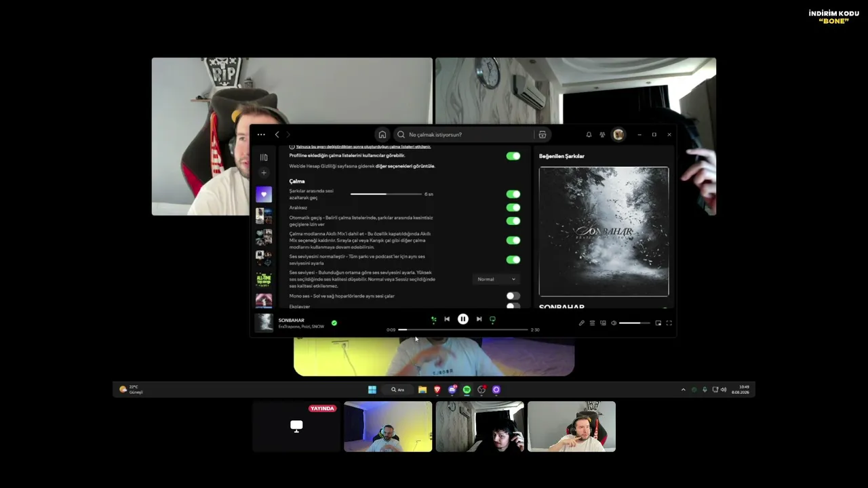The width and height of the screenshot is (868, 488).
Task: Open the Normal volume level dropdown
Action: [x=496, y=279]
